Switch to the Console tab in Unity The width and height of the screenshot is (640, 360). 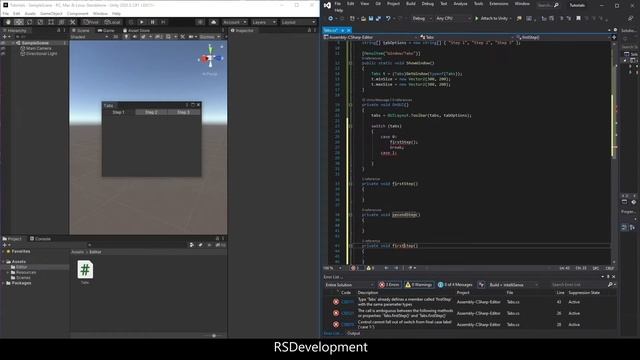40,239
